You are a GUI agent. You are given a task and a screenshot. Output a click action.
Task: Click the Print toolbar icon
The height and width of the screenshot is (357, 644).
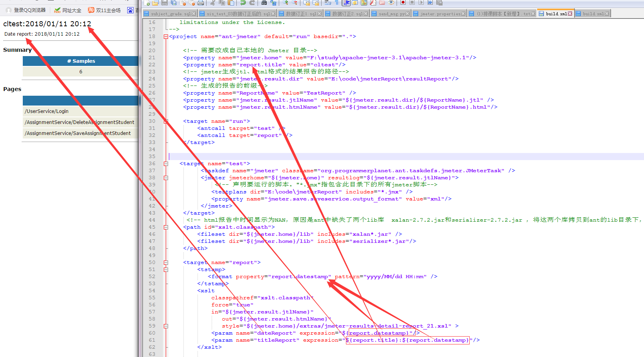pos(201,2)
